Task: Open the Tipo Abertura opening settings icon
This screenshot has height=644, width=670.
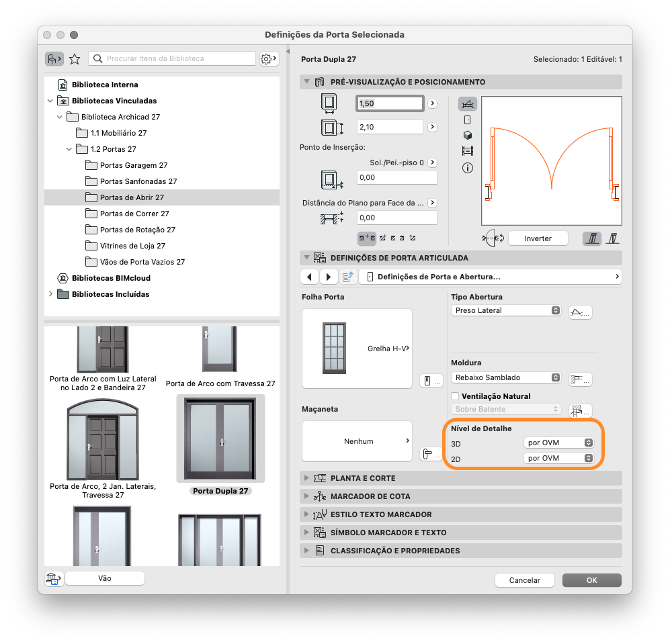Action: pos(580,313)
